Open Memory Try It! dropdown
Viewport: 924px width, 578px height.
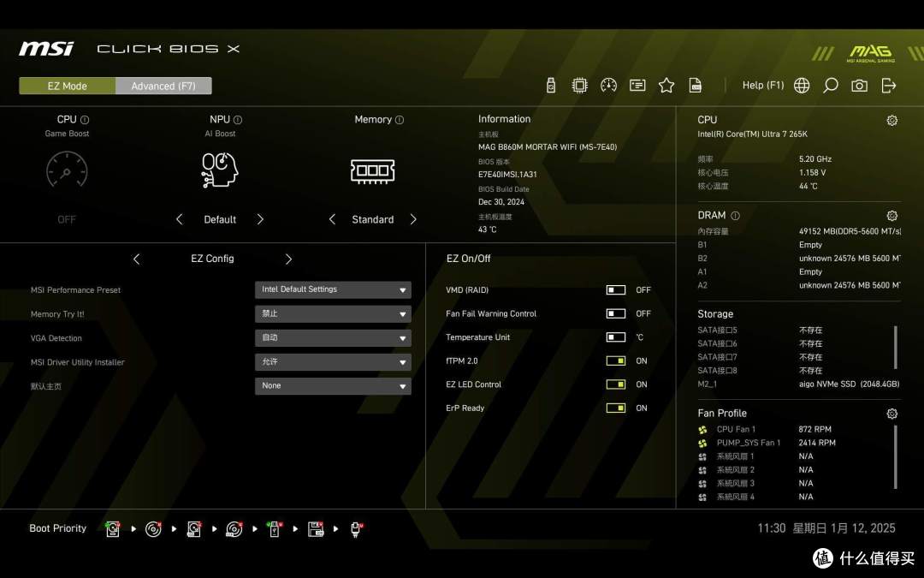[x=333, y=313]
